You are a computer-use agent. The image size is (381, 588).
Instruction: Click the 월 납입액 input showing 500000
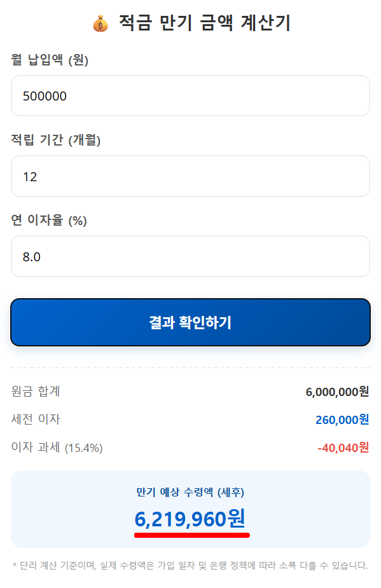[191, 96]
